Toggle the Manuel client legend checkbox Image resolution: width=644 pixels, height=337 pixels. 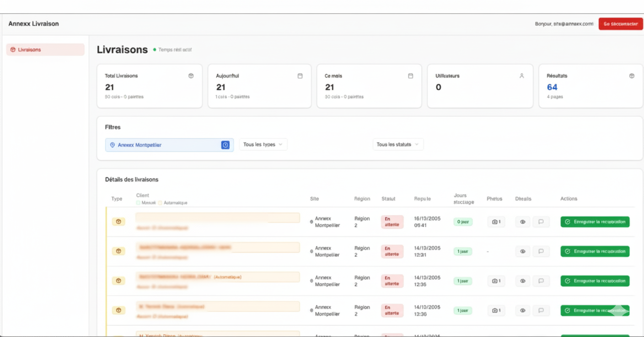[x=139, y=203]
